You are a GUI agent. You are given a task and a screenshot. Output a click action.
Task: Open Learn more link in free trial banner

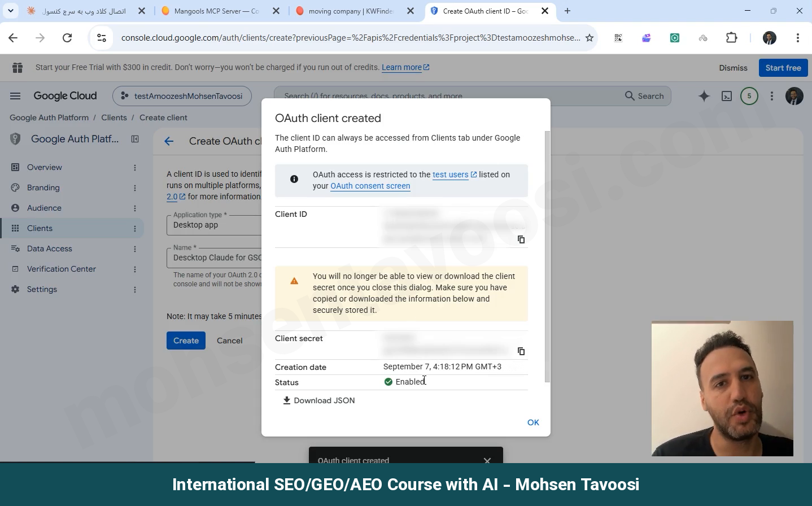[405, 67]
